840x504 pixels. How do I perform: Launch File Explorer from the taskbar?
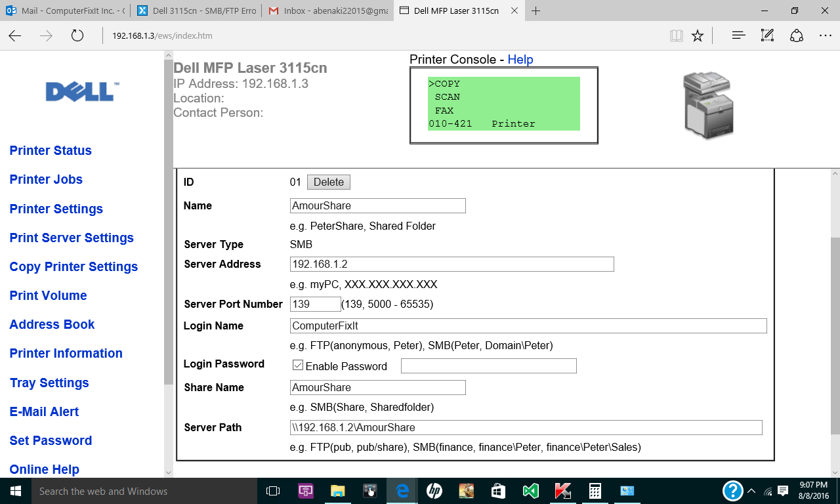pyautogui.click(x=338, y=491)
